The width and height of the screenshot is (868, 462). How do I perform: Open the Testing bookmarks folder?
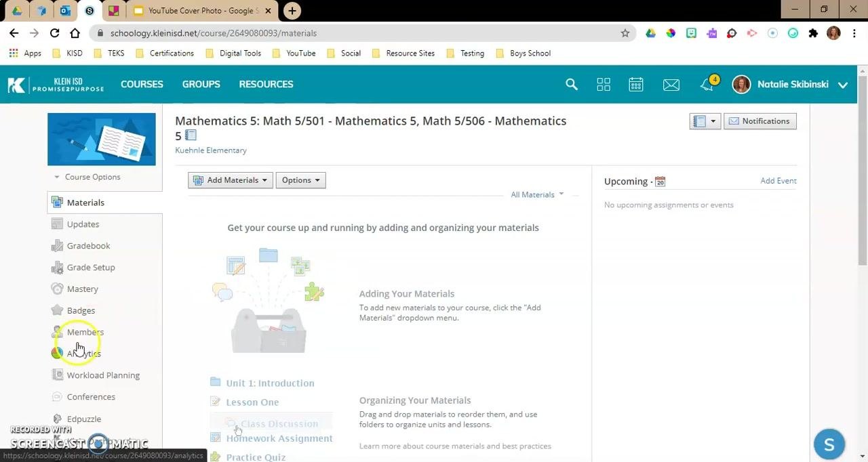tap(465, 53)
